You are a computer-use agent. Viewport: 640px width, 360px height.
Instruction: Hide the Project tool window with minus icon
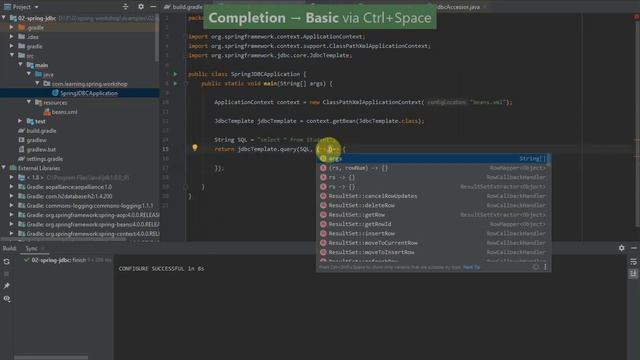click(x=153, y=7)
